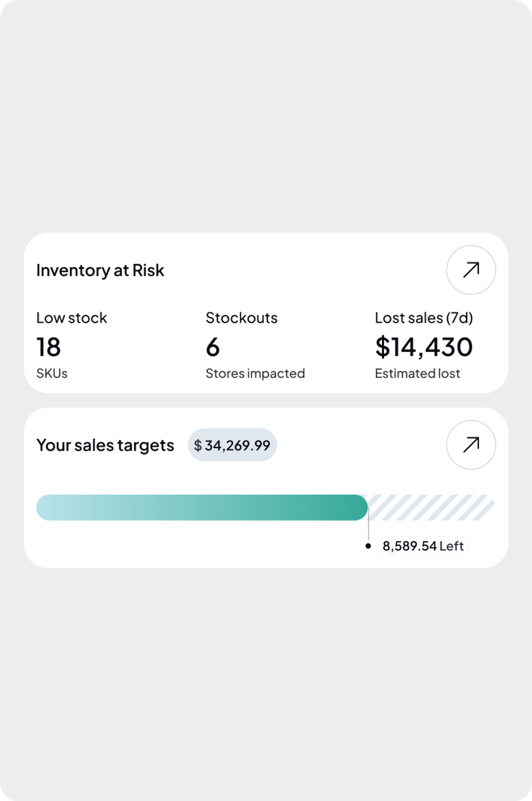Click Stores impacted caption

255,373
